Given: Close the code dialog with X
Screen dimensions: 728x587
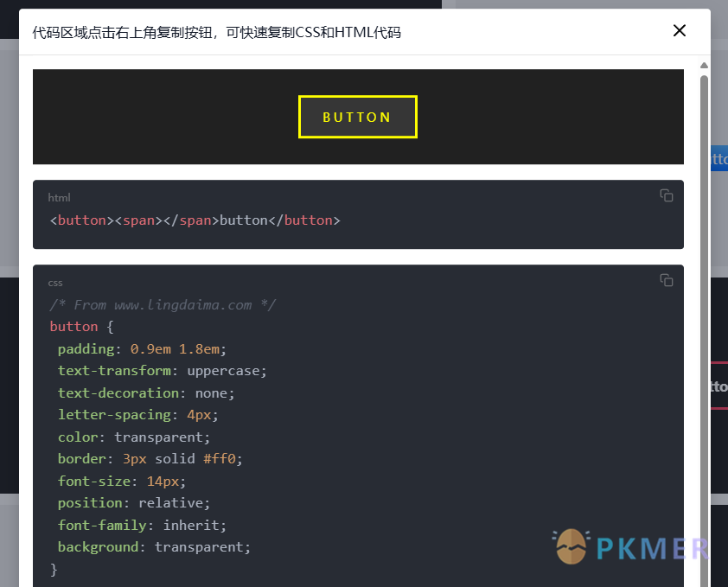Looking at the screenshot, I should click(680, 30).
